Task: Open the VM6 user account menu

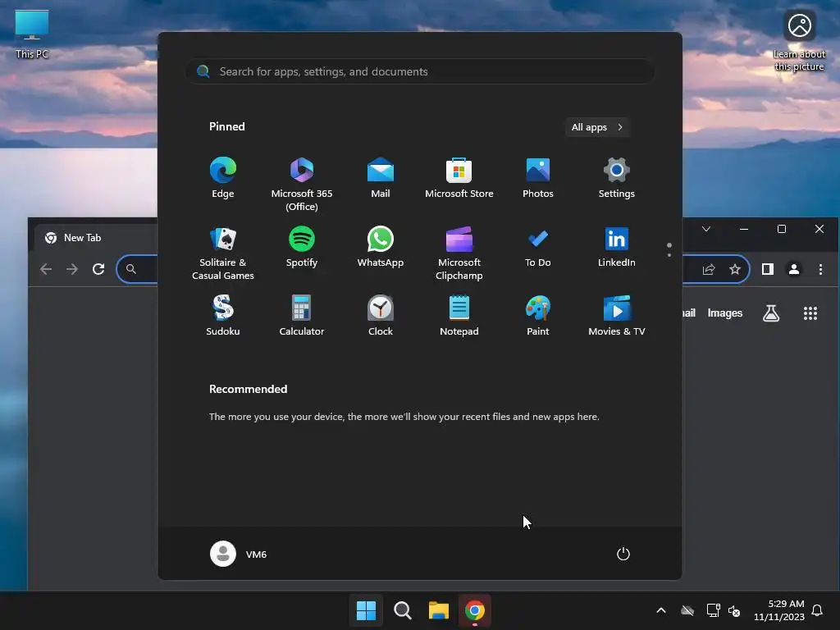Action: point(239,554)
